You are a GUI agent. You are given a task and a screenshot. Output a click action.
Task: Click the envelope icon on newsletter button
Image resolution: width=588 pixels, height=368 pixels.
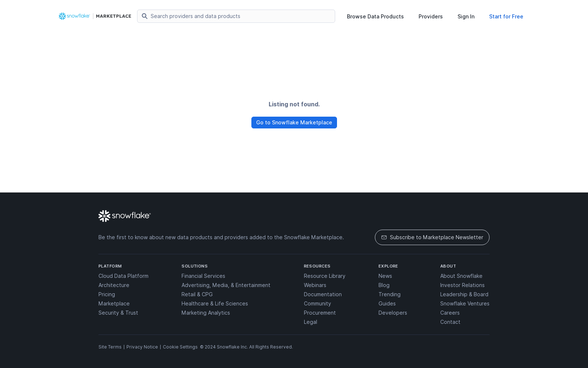[x=384, y=237]
